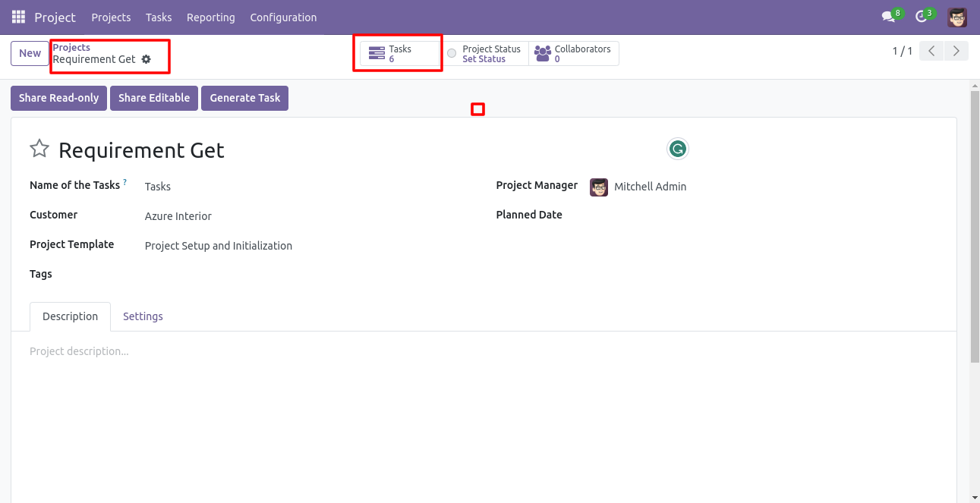Go to previous record arrow
Viewport: 980px width, 503px height.
click(x=931, y=51)
